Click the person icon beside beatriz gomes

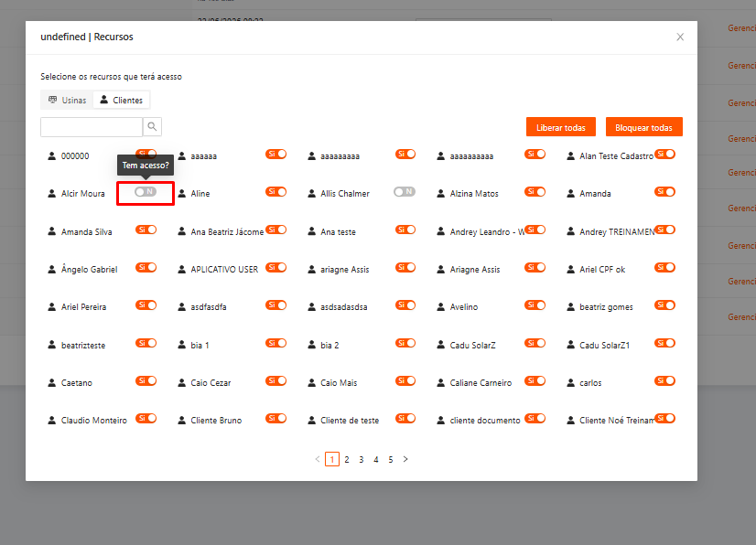pos(570,307)
